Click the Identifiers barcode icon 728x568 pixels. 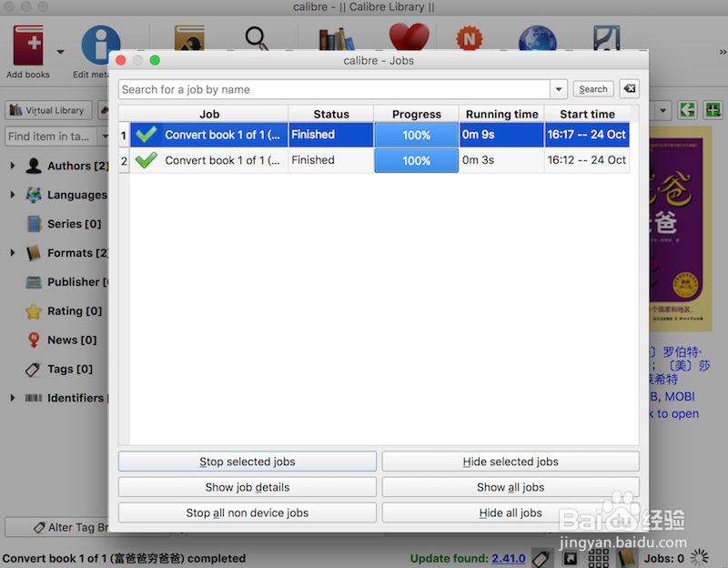34,398
